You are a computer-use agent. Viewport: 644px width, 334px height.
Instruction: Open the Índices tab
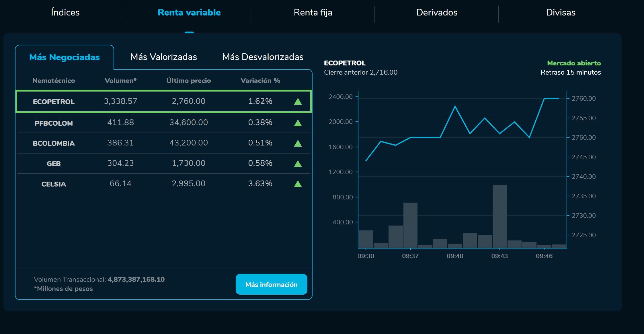tap(65, 13)
